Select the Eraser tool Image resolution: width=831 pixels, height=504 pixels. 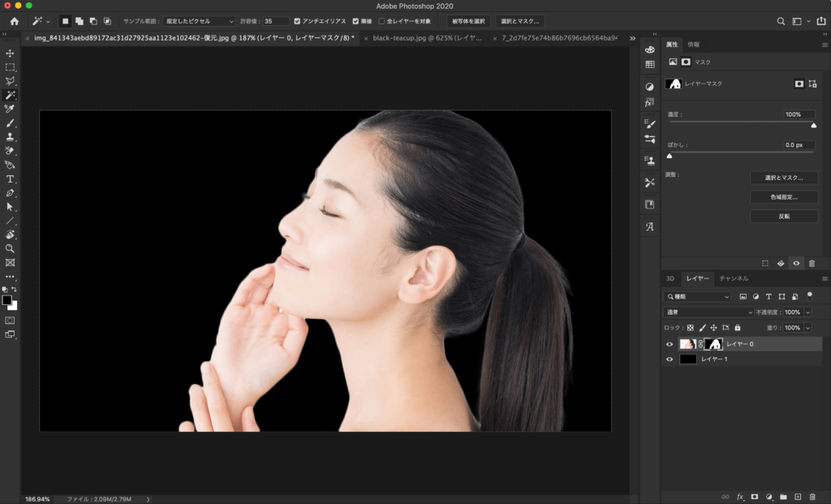(x=10, y=150)
